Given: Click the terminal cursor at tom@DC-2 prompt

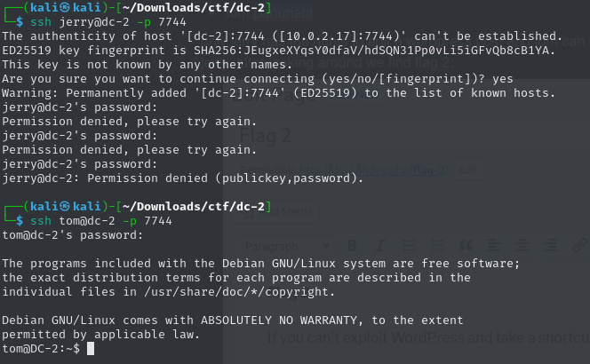Looking at the screenshot, I should point(91,349).
